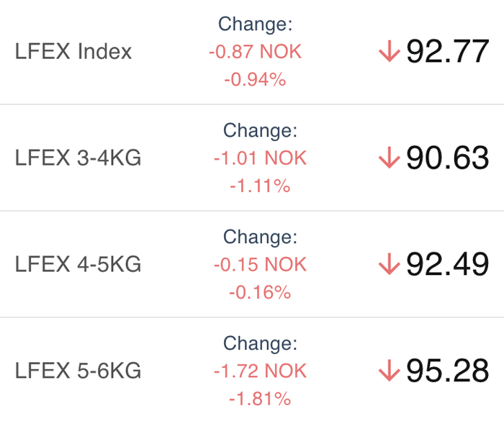The image size is (504, 421).
Task: Click the -0.87 NOK change value
Action: [x=256, y=52]
